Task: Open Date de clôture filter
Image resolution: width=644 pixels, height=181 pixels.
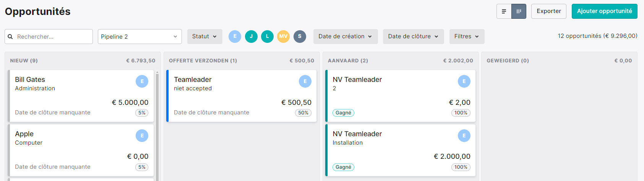Action: (x=413, y=36)
